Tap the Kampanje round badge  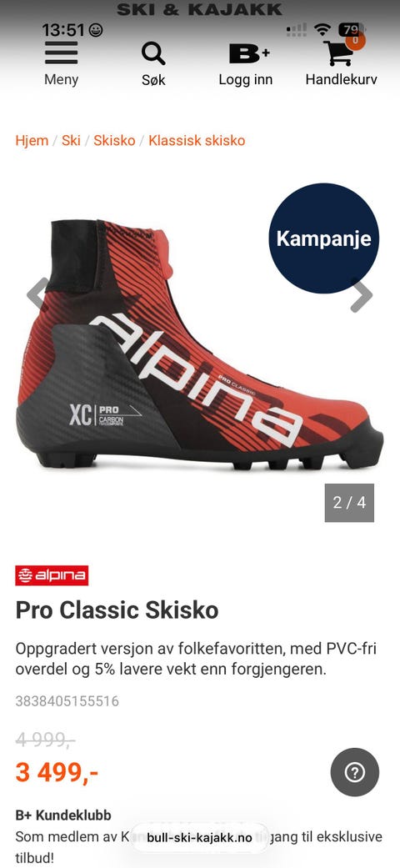[x=323, y=238]
